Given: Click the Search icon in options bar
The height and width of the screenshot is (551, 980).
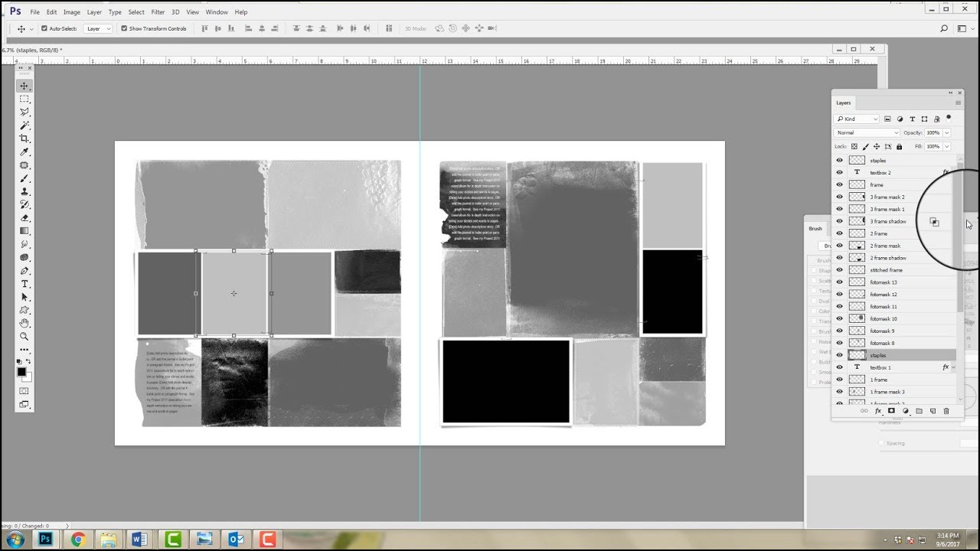Looking at the screenshot, I should [x=944, y=28].
